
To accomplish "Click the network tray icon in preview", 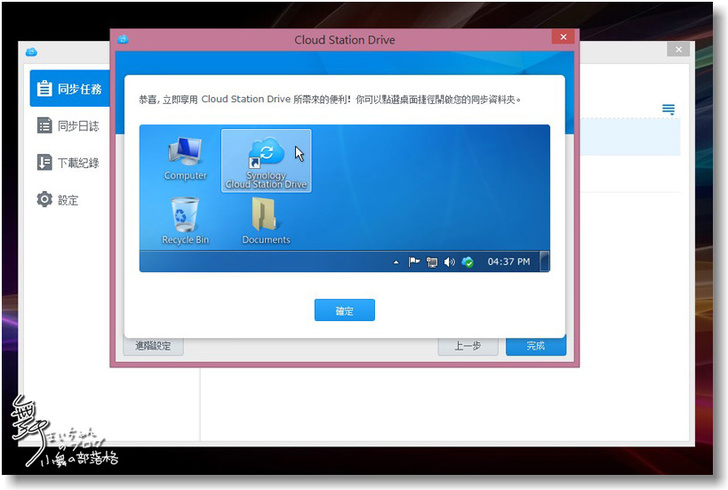I will 432,262.
